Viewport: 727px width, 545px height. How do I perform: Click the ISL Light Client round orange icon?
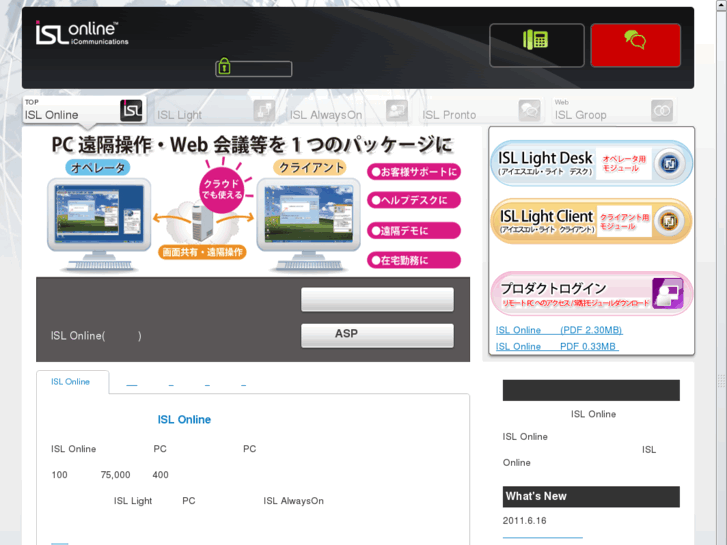point(669,221)
